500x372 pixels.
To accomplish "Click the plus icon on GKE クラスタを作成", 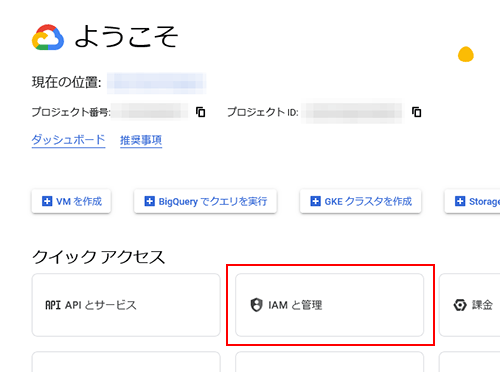I will coord(315,201).
